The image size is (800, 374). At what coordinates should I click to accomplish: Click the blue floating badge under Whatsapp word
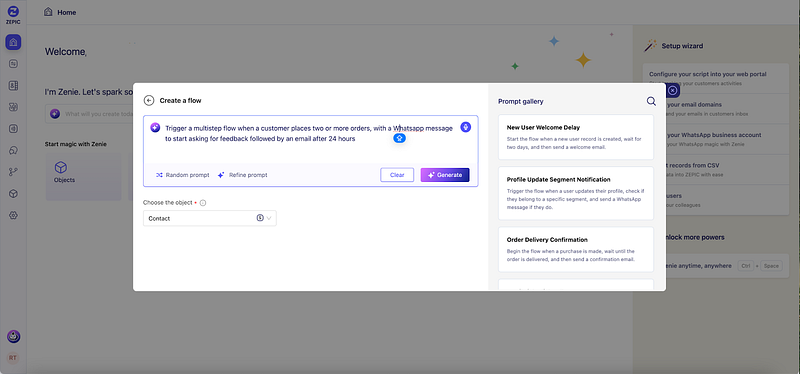point(399,138)
